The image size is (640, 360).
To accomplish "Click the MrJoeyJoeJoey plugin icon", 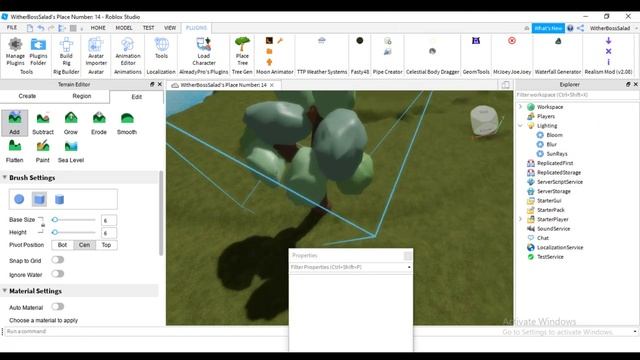I will (512, 40).
